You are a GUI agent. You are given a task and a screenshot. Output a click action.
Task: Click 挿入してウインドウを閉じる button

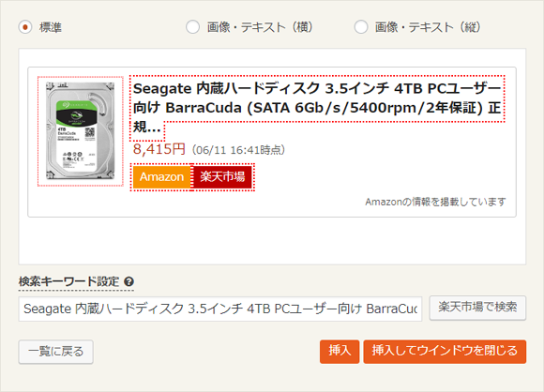445,352
